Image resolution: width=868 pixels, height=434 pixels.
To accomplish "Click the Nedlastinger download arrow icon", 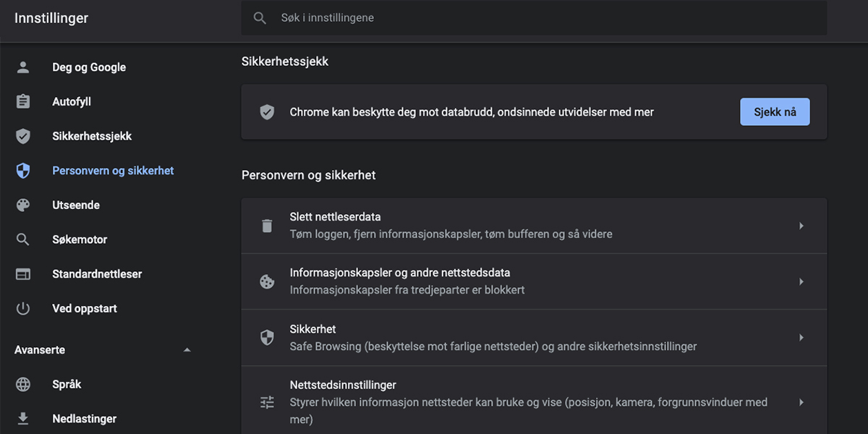I will pyautogui.click(x=23, y=418).
